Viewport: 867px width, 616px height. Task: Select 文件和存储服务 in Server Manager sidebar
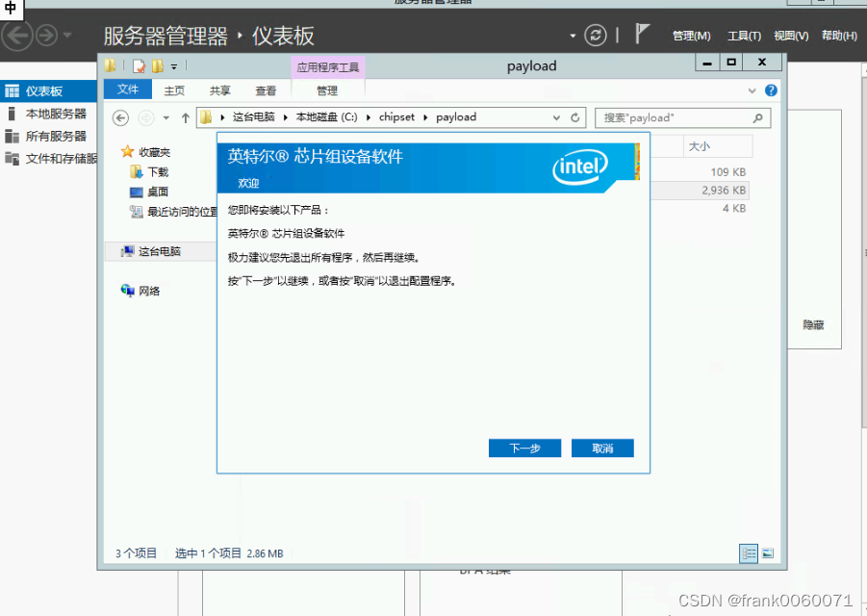pyautogui.click(x=49, y=159)
